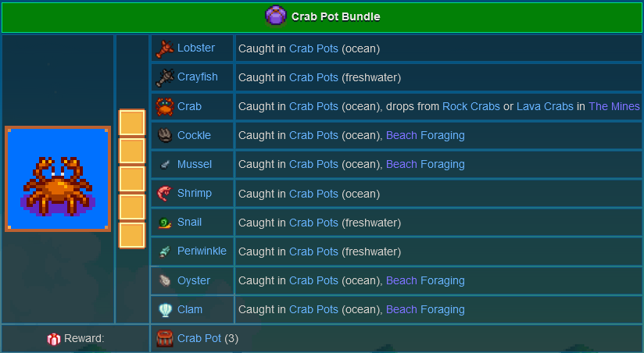
Task: Click Beach link in the Cockle row
Action: (x=402, y=135)
